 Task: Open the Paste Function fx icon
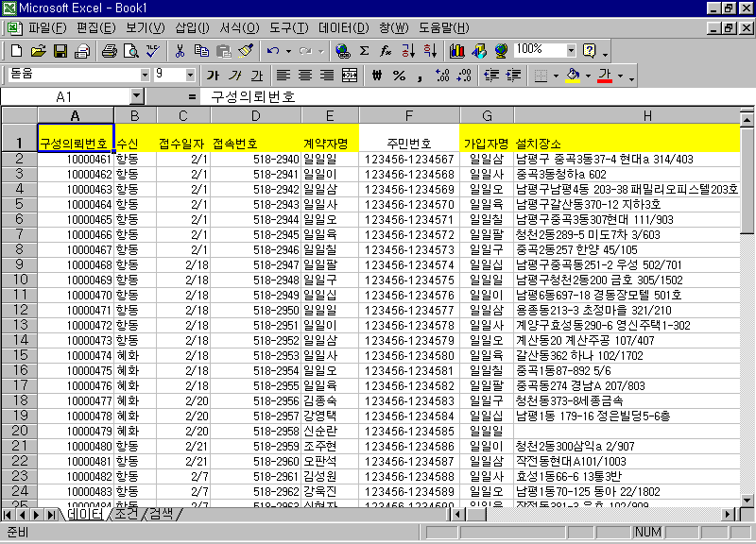coord(386,51)
